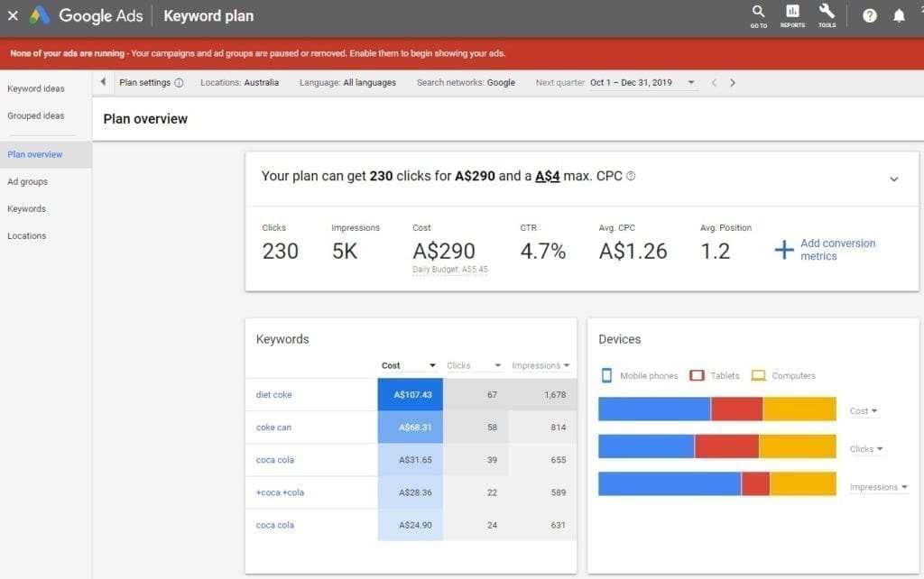This screenshot has height=579, width=924.
Task: Open Ad groups in the sidebar
Action: 28,182
